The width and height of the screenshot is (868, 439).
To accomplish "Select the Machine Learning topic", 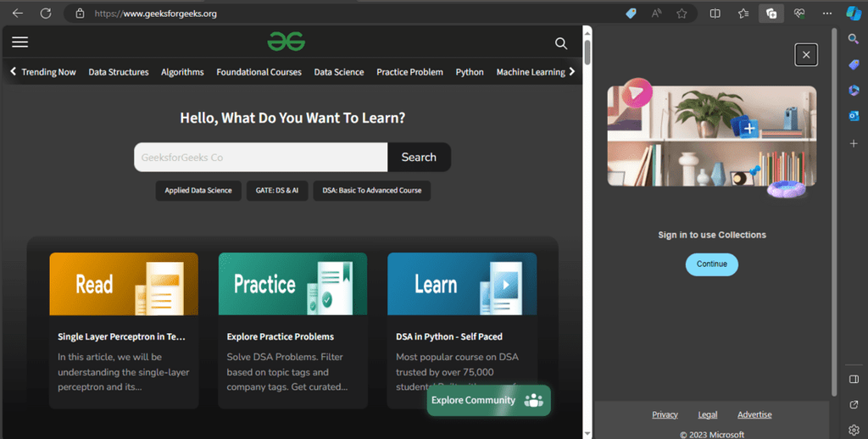I will click(x=531, y=72).
